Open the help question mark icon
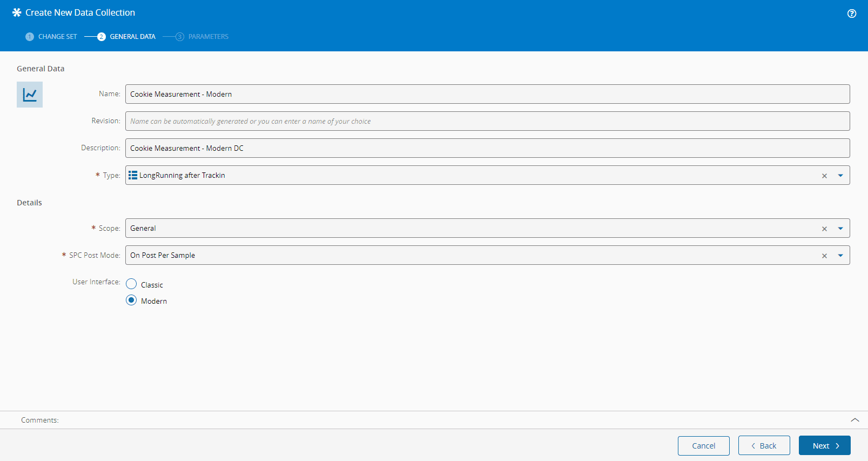Viewport: 868px width, 461px height. click(852, 14)
